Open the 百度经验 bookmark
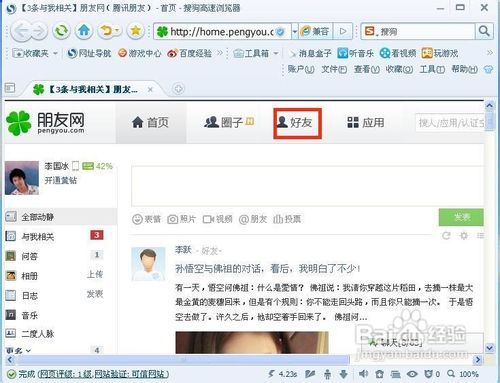The height and width of the screenshot is (383, 500). [x=190, y=53]
